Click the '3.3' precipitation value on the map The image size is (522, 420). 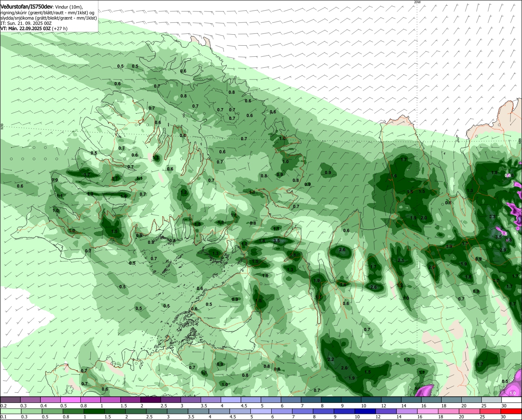(492, 217)
